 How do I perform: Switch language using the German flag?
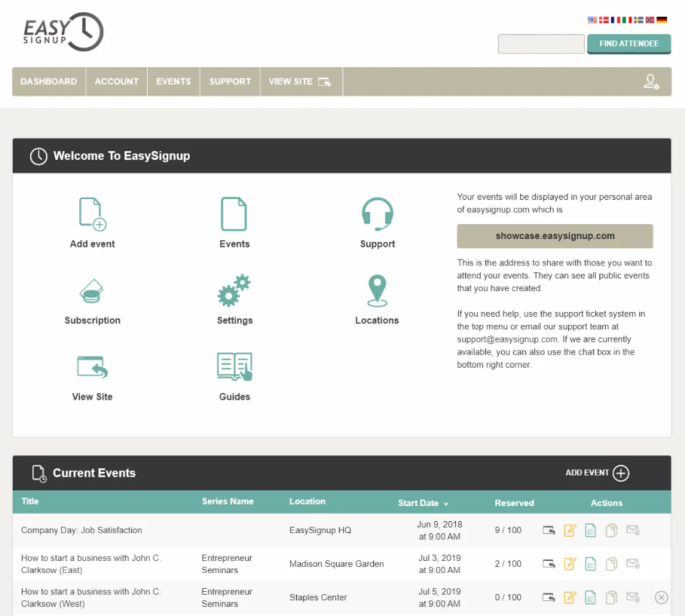(662, 20)
